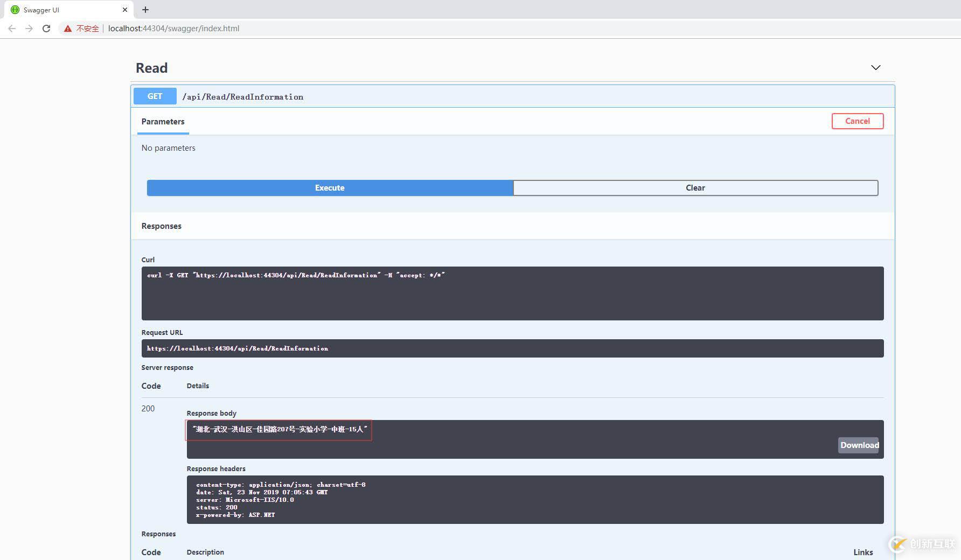Viewport: 961px width, 560px height.
Task: Execute the ReadInformation request
Action: (329, 187)
